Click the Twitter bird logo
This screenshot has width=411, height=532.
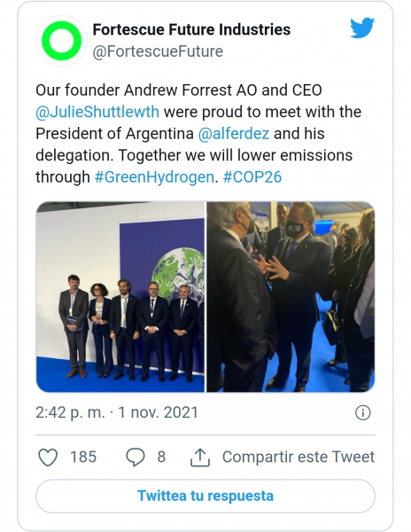[x=362, y=27]
